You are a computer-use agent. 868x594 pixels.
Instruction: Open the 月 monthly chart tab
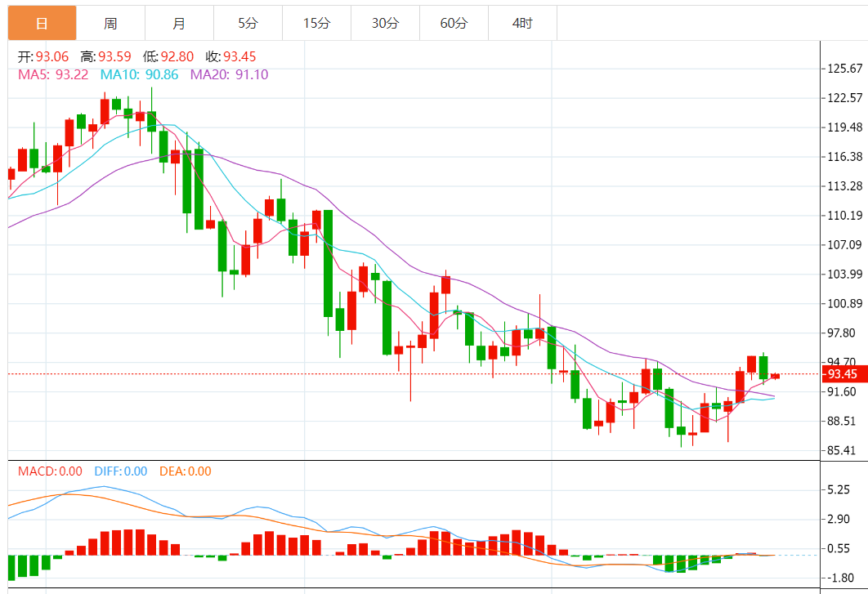179,23
